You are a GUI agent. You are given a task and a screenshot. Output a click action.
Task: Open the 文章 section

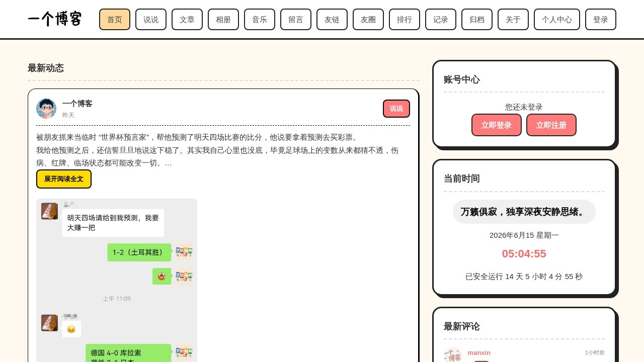187,20
